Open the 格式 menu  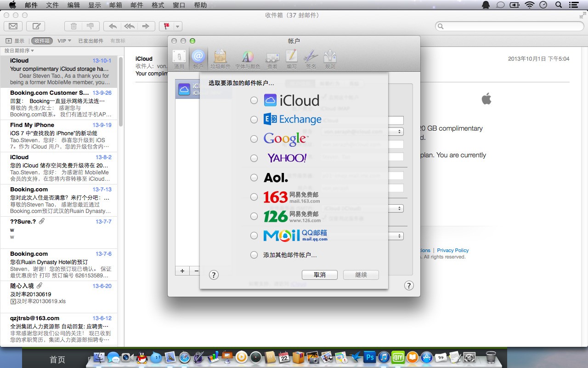158,5
